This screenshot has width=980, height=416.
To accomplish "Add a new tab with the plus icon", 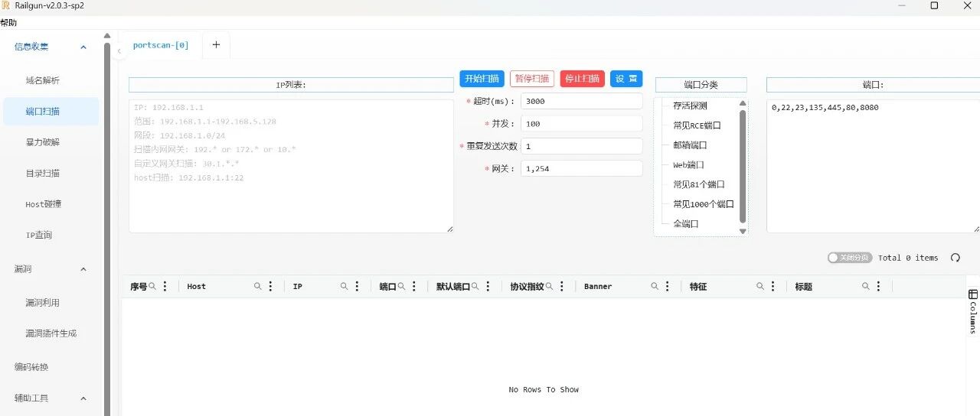I will coord(216,44).
